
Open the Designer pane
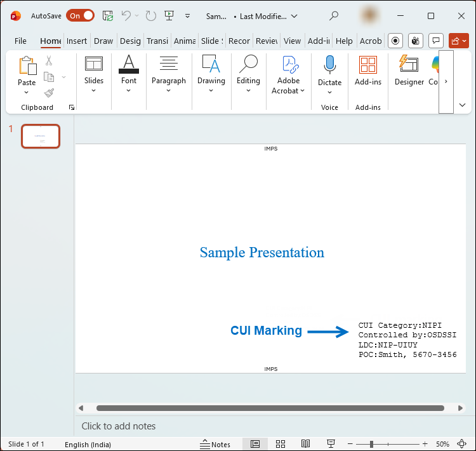click(x=409, y=71)
